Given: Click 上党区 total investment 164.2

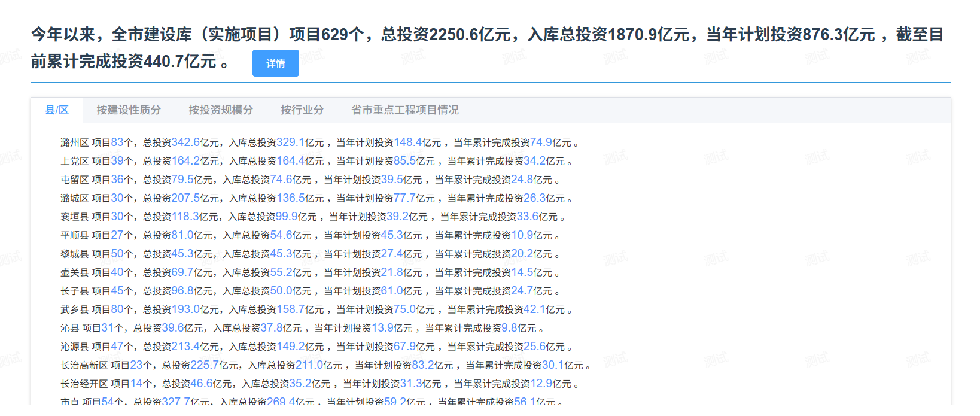Looking at the screenshot, I should [x=185, y=161].
